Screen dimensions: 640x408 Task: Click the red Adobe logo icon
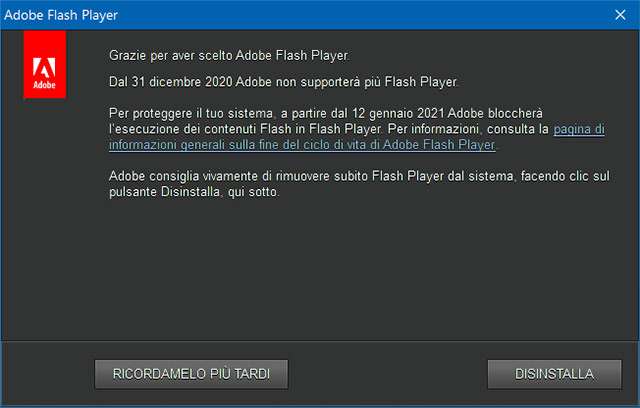(x=45, y=66)
